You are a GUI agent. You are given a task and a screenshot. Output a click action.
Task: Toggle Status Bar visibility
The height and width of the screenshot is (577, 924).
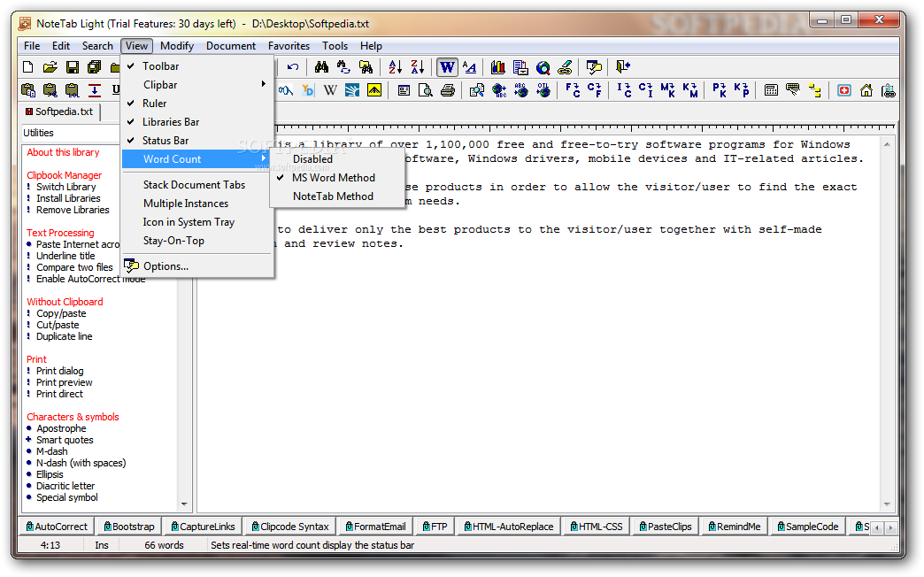click(x=198, y=141)
